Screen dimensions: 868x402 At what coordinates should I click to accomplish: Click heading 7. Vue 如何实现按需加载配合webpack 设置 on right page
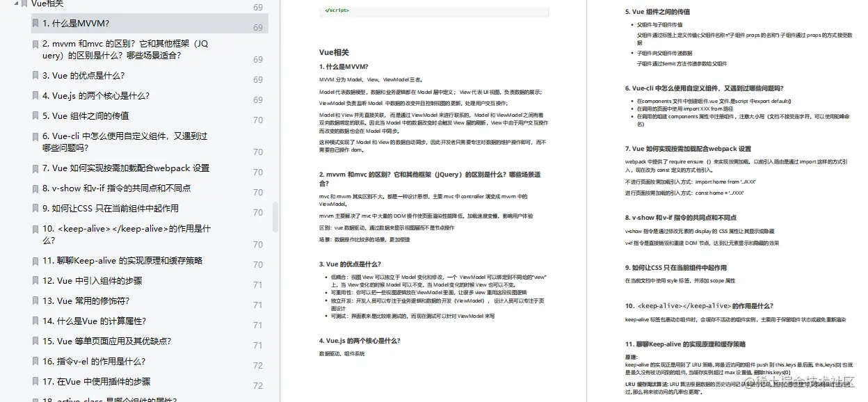pyautogui.click(x=688, y=149)
